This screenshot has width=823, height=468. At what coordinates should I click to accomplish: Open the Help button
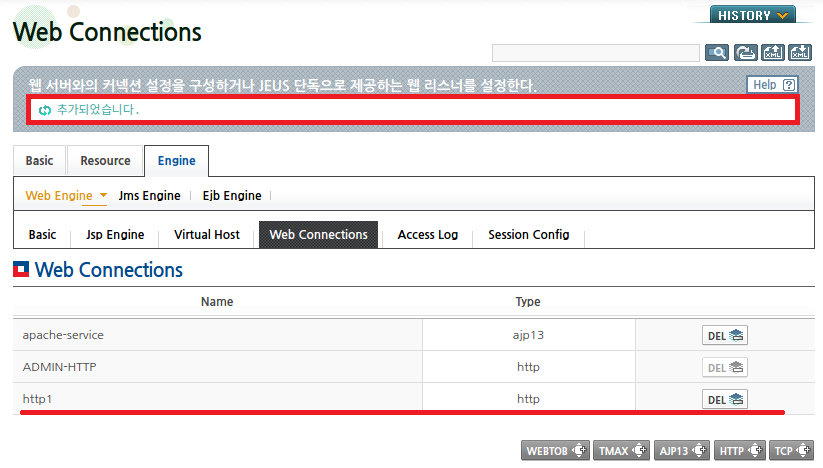coord(773,84)
